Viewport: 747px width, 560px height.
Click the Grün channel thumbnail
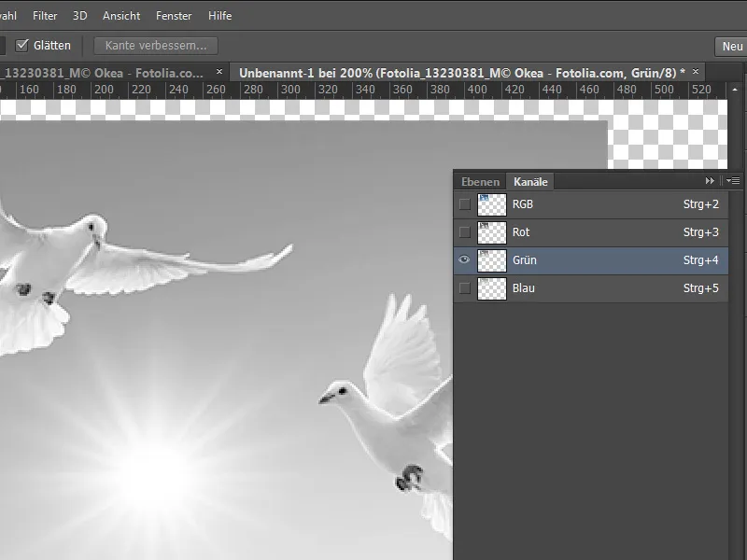pos(492,261)
